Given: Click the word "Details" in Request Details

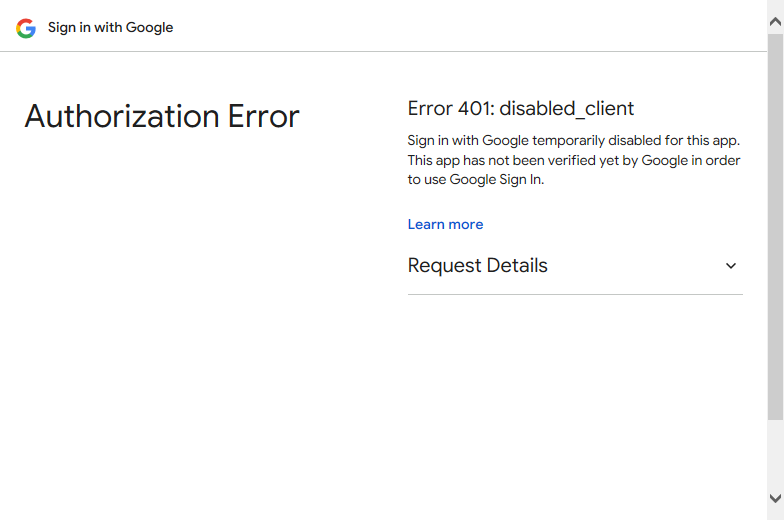Looking at the screenshot, I should coord(517,266).
